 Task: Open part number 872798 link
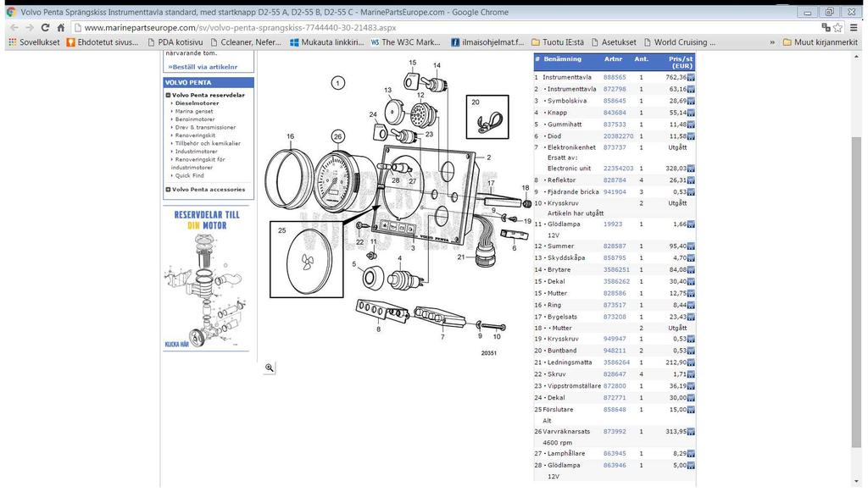click(x=615, y=89)
